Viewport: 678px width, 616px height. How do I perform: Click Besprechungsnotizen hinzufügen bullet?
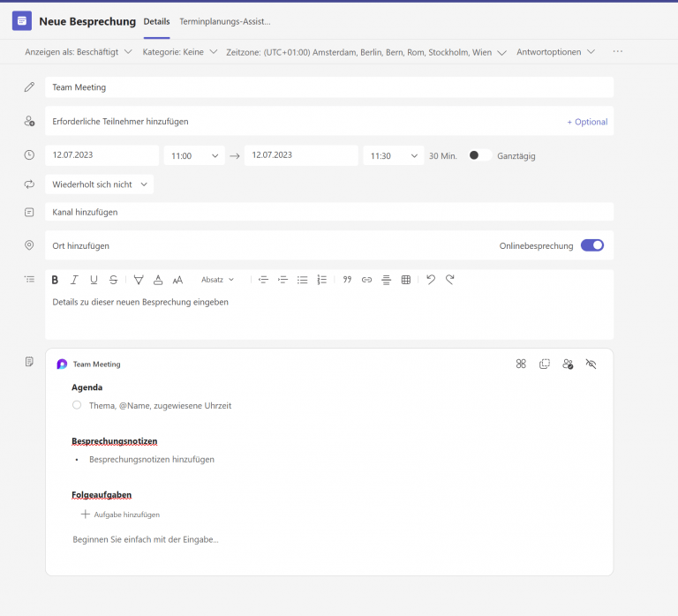(151, 459)
